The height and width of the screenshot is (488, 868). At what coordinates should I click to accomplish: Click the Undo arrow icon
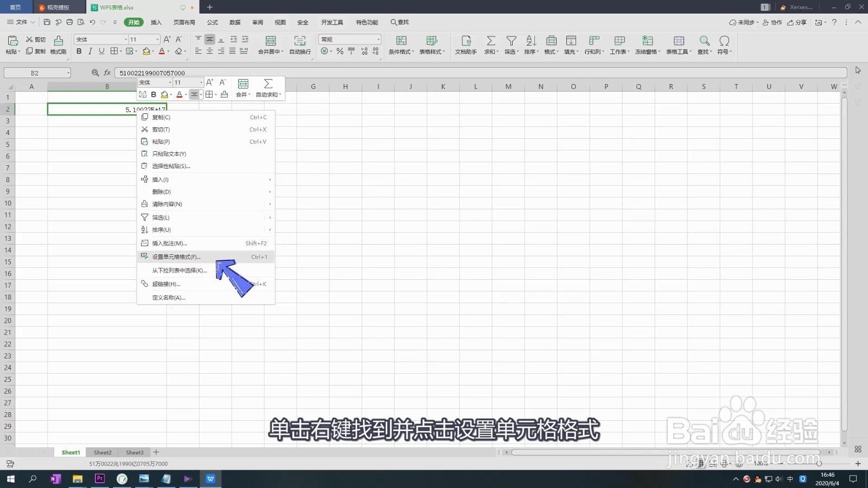[92, 22]
